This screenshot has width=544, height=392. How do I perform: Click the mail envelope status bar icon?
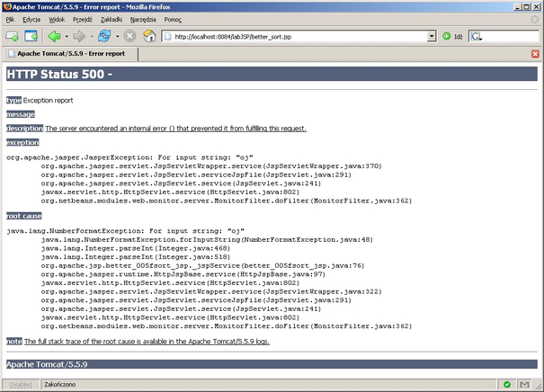click(x=524, y=385)
